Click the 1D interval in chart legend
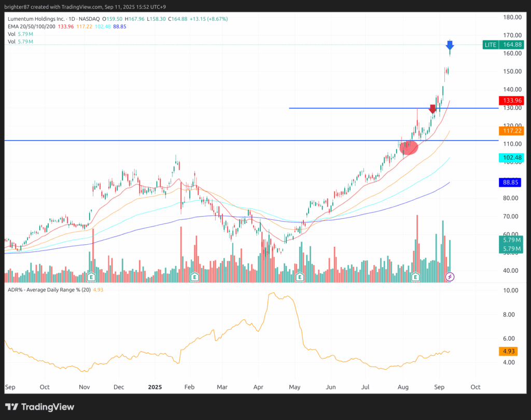Screen dimensions: 531x420 pos(72,19)
